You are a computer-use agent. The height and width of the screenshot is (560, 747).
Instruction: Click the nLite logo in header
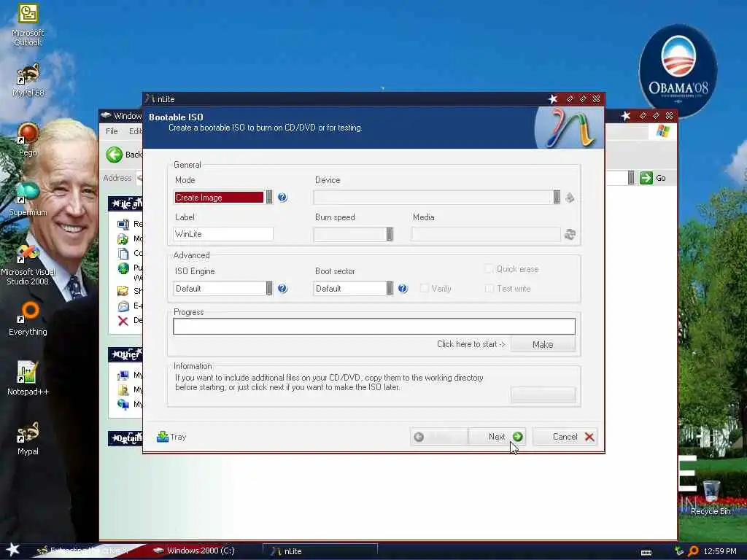[570, 128]
